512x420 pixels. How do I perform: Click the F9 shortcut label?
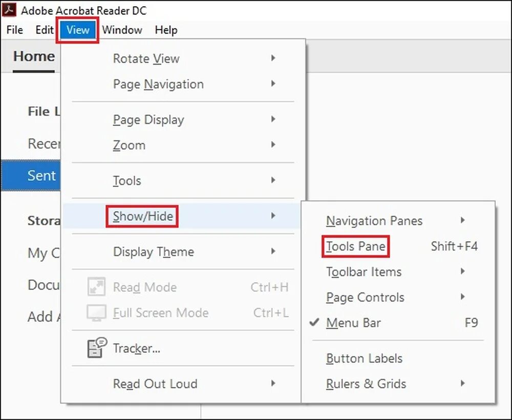471,323
